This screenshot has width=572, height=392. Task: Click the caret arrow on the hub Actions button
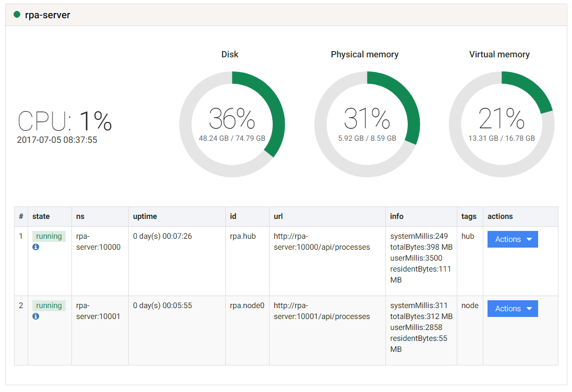pyautogui.click(x=529, y=239)
